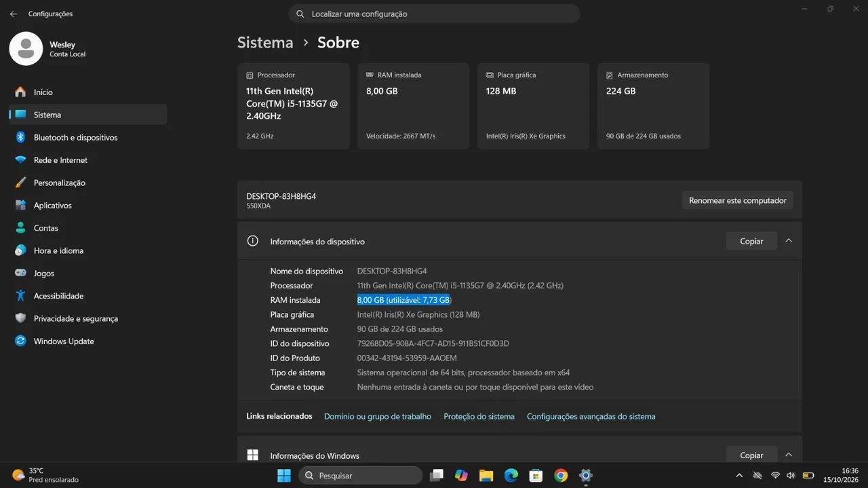Open Configurações avançadas do sistema link
Image resolution: width=868 pixels, height=488 pixels.
pos(591,417)
